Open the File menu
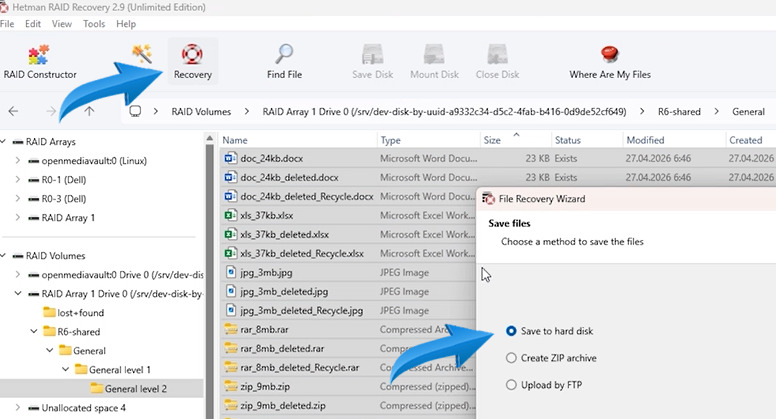This screenshot has height=419, width=776. point(7,24)
